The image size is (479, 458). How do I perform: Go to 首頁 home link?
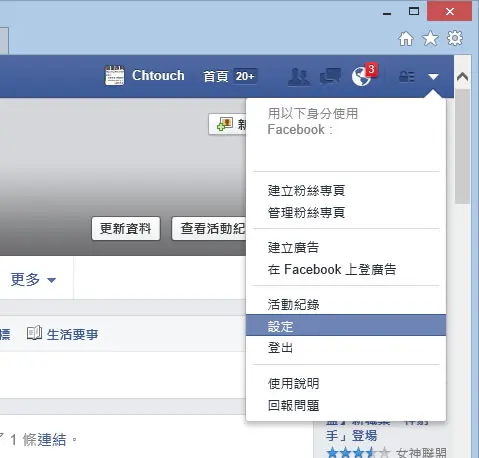[216, 76]
